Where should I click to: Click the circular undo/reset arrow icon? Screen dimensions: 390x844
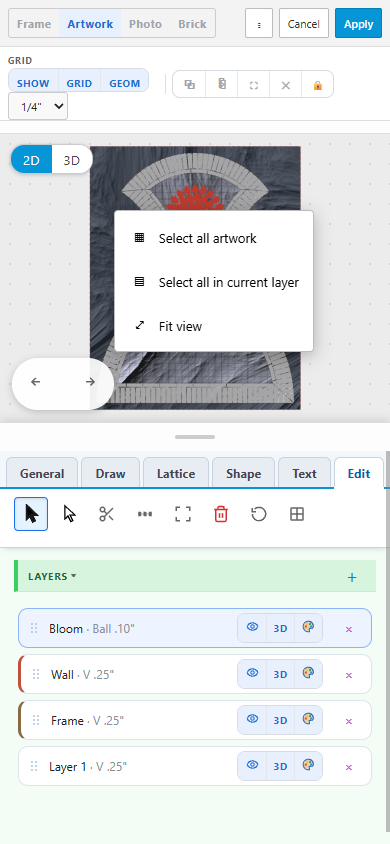point(259,514)
